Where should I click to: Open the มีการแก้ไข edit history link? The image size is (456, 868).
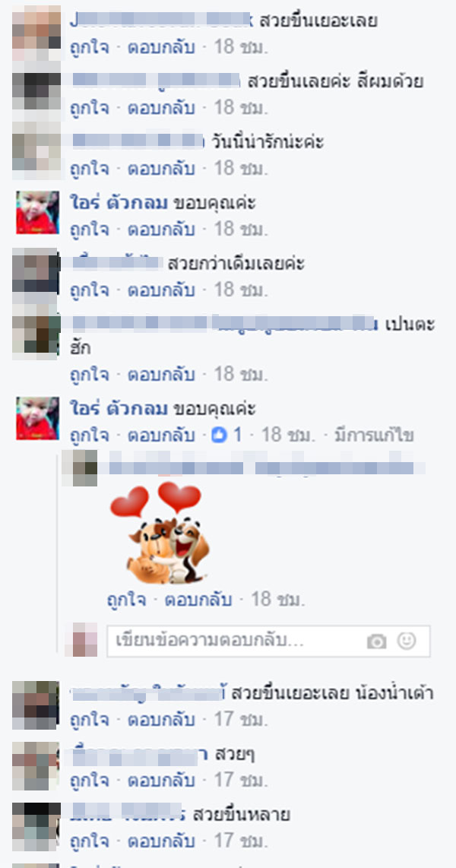point(374,435)
